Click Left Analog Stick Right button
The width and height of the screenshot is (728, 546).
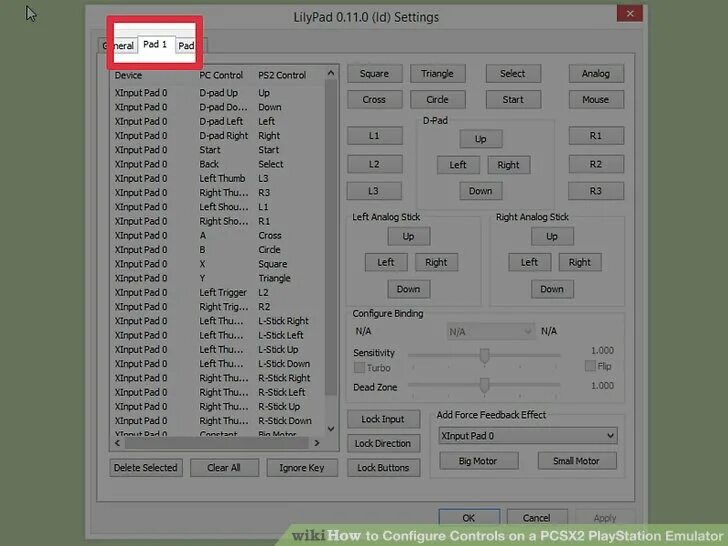point(436,263)
